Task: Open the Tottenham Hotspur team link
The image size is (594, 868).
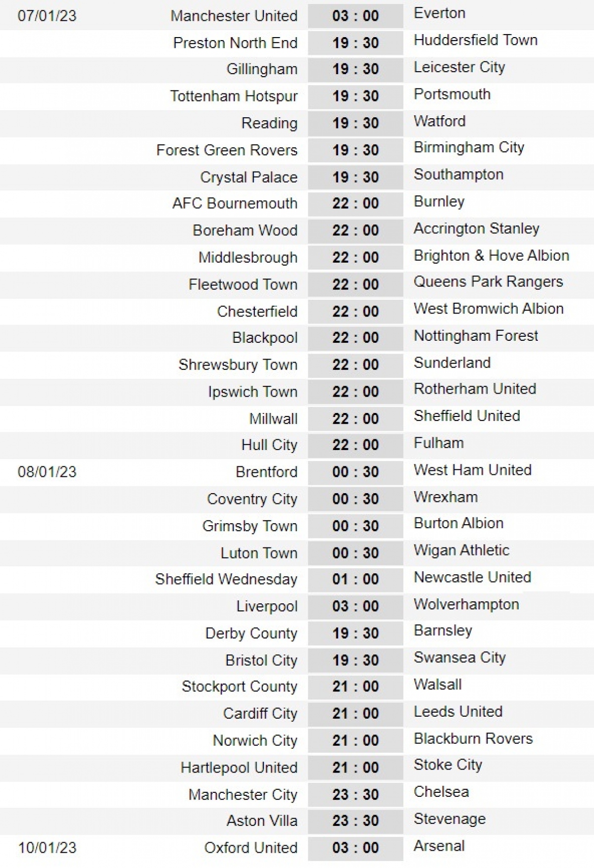Action: 234,96
